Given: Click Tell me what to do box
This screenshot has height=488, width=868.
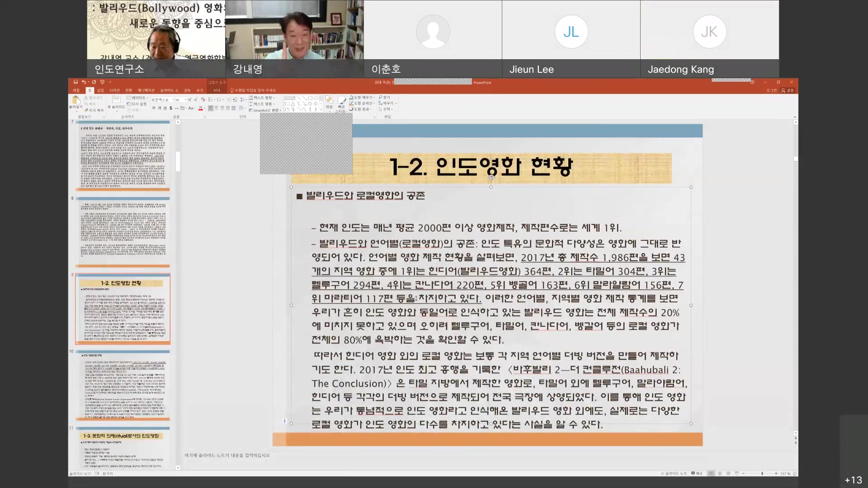Looking at the screenshot, I should (x=253, y=90).
